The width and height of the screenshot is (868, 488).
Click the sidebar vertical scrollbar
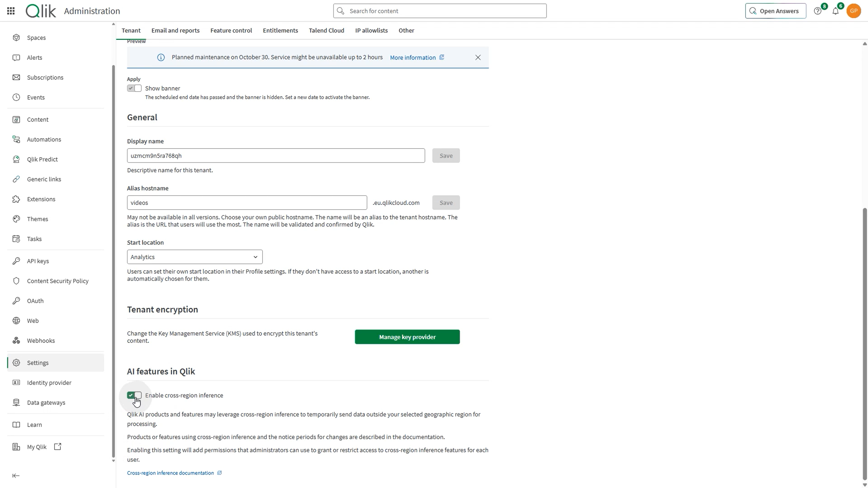coord(113,261)
